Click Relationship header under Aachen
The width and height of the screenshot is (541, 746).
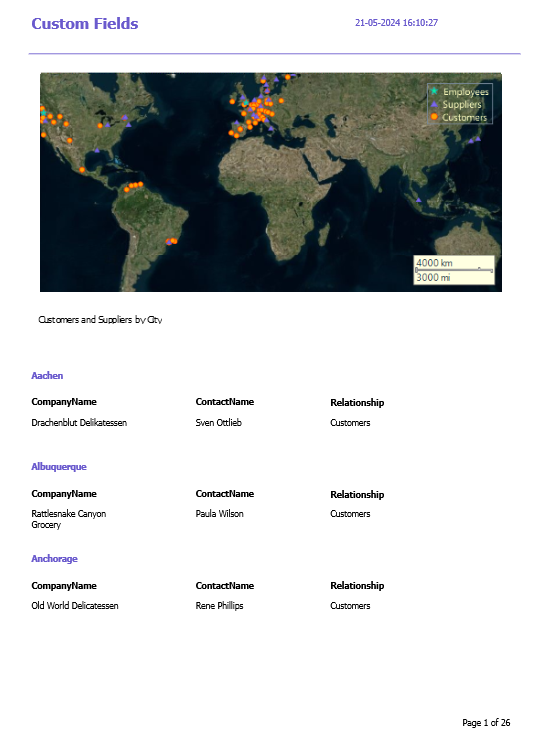click(357, 403)
